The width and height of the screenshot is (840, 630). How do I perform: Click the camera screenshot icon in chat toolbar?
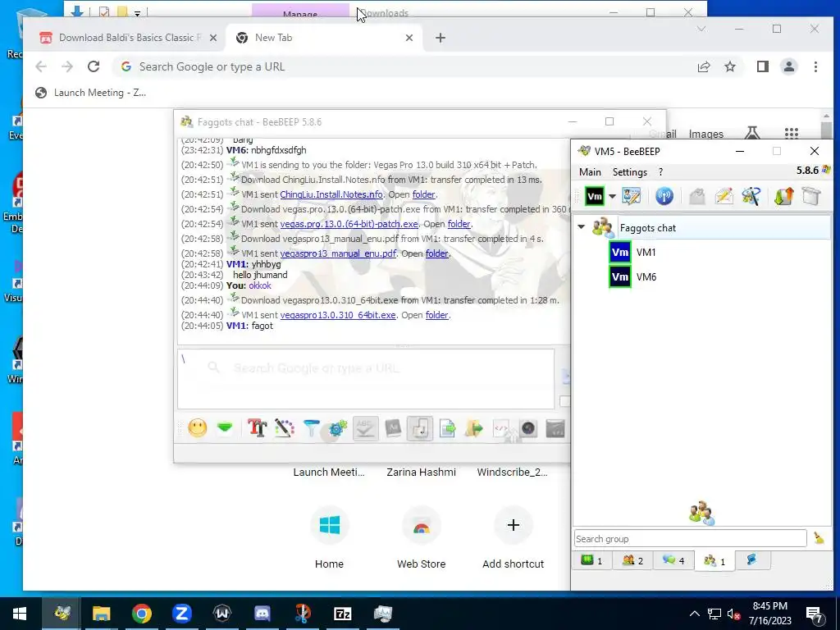tap(528, 428)
